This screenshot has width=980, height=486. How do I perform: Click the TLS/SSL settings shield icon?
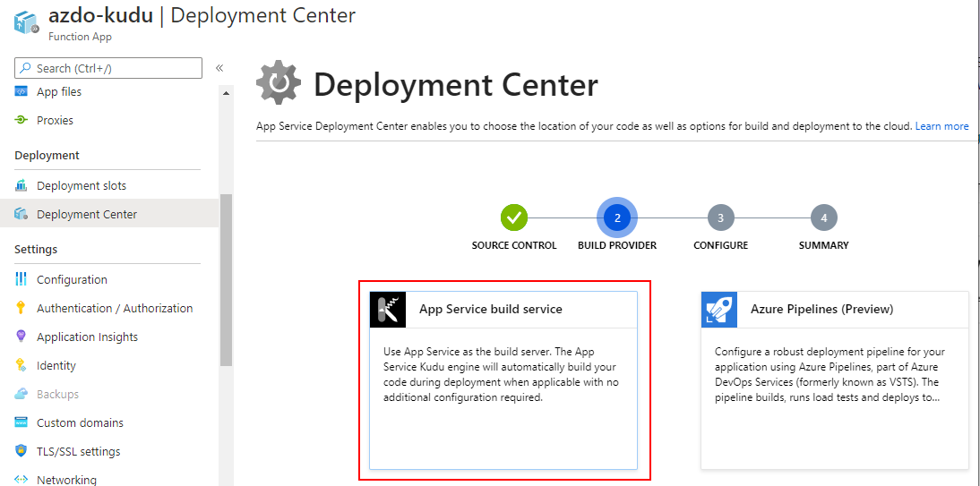21,451
